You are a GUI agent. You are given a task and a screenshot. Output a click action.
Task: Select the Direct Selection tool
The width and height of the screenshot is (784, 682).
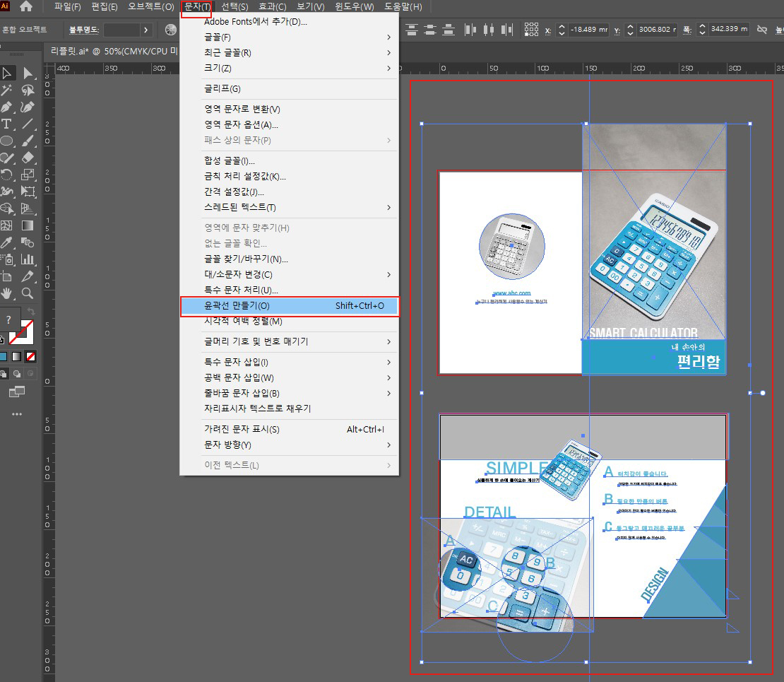click(28, 73)
